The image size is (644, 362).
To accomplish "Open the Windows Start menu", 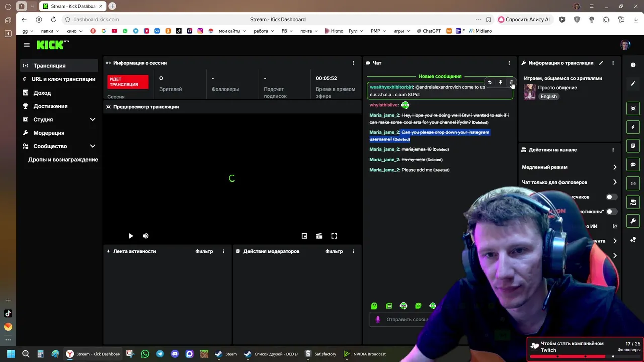I will coord(11,354).
